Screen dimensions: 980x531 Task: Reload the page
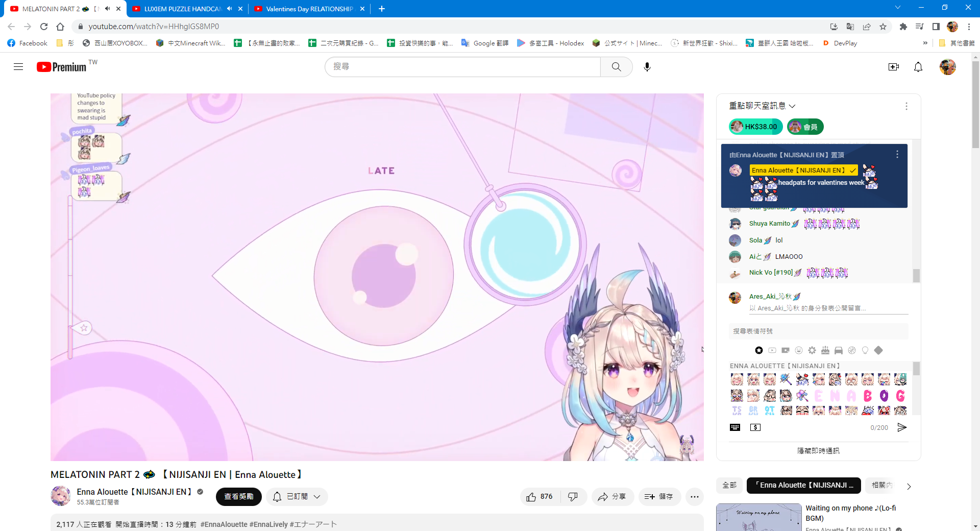pyautogui.click(x=44, y=27)
